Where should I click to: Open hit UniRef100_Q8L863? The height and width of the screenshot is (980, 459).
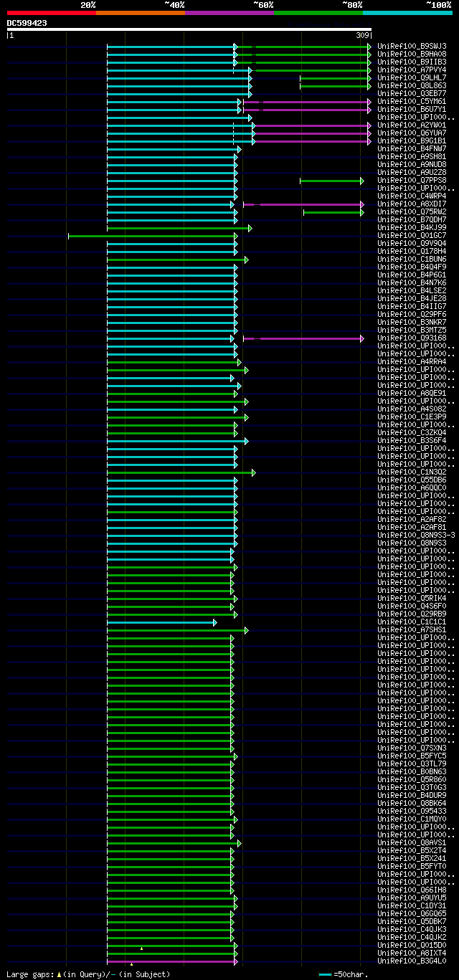click(412, 85)
